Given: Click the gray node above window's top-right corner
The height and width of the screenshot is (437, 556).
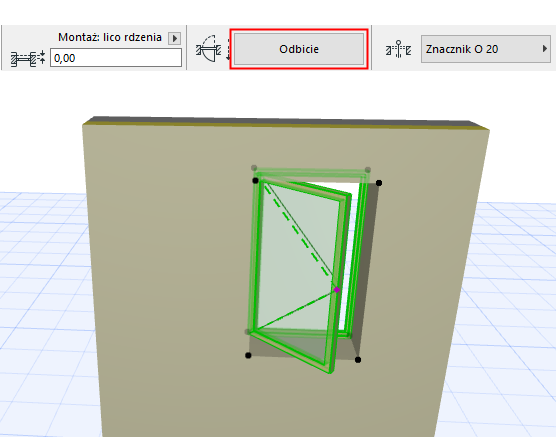Looking at the screenshot, I should pos(368,170).
